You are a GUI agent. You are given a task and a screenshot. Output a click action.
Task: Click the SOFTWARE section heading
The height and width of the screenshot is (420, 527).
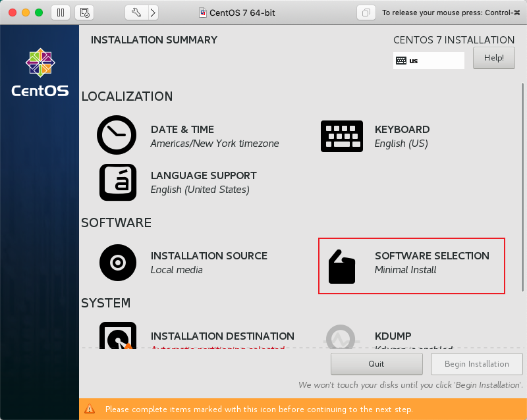[x=117, y=223]
